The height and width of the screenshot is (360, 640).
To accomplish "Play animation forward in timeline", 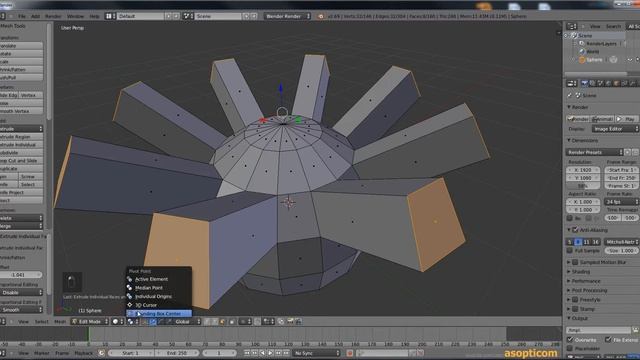I will click(x=270, y=353).
